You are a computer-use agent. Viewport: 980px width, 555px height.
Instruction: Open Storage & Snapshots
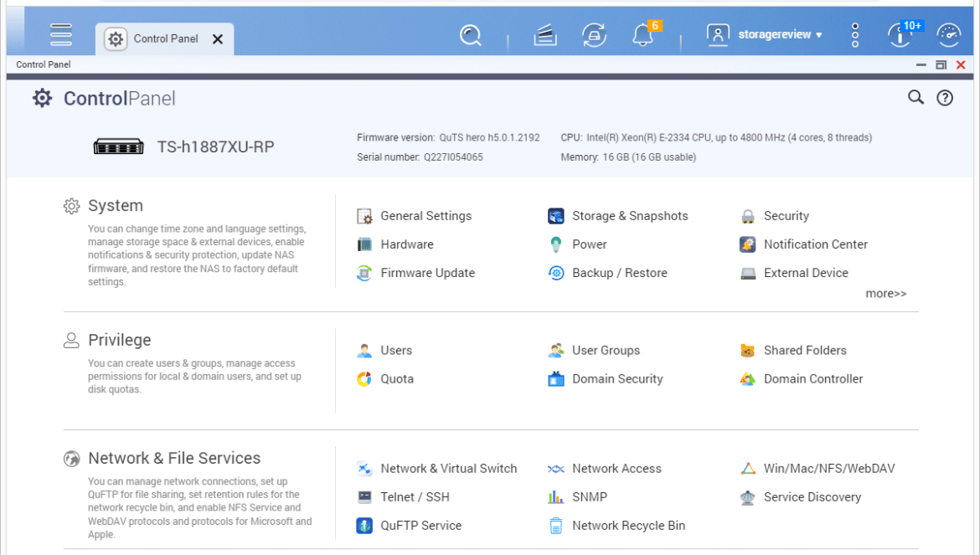point(630,216)
